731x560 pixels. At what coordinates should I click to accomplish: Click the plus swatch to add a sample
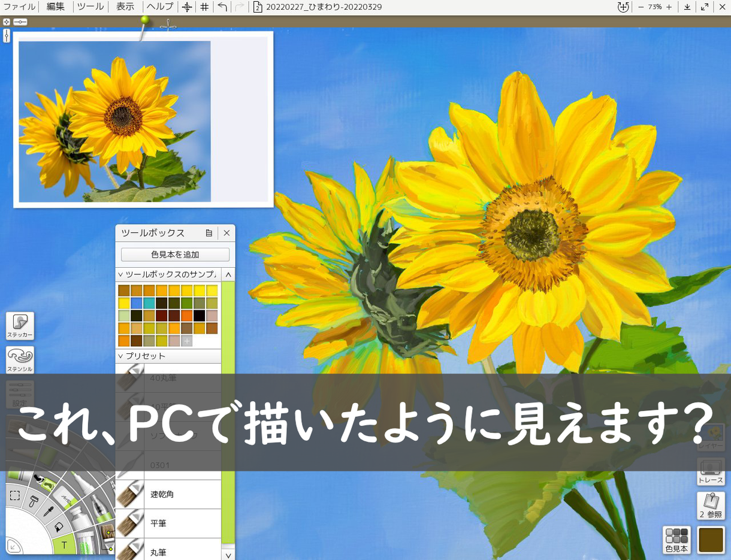(187, 341)
